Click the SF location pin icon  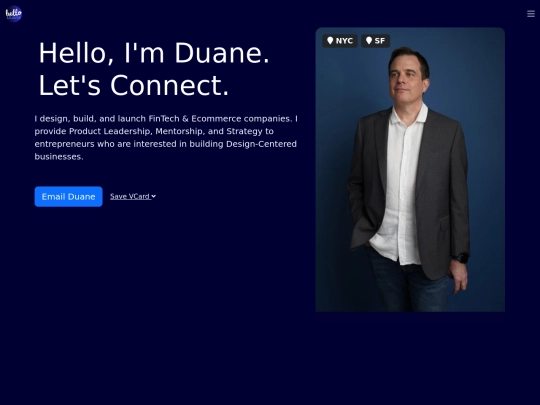(369, 41)
